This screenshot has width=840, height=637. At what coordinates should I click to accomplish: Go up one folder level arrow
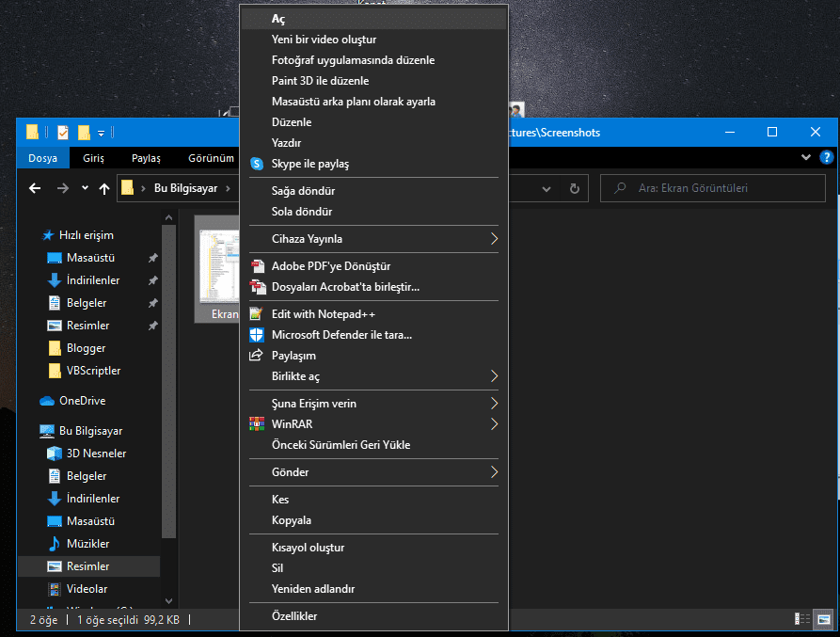point(103,188)
